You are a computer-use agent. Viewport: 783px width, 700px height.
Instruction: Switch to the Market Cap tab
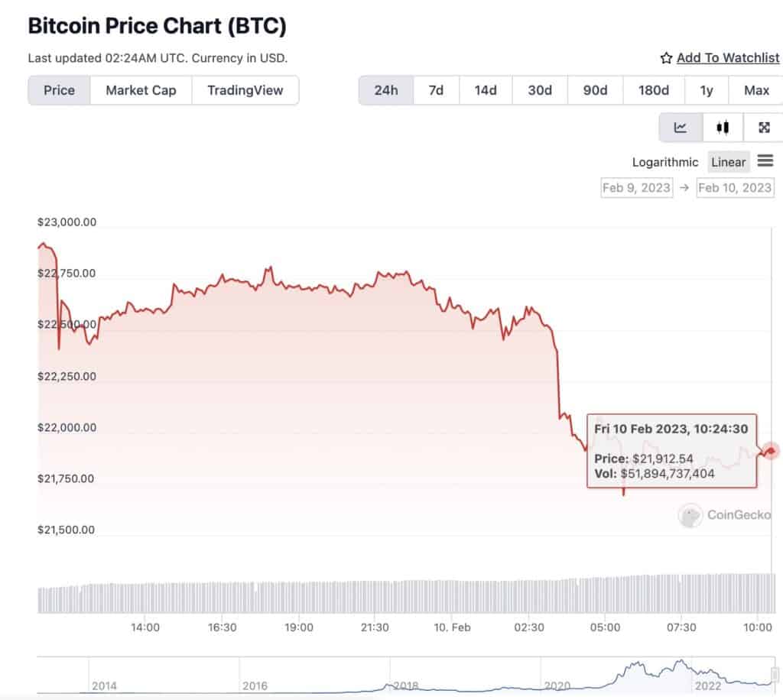pos(141,90)
